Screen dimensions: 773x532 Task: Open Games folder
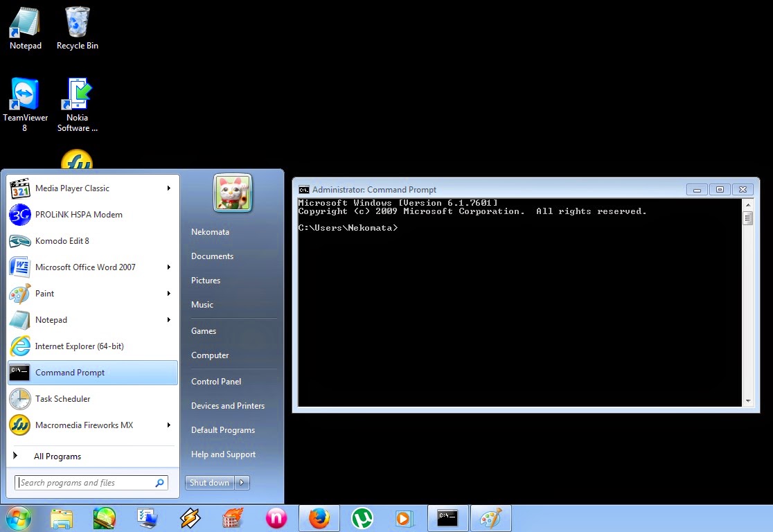click(204, 331)
